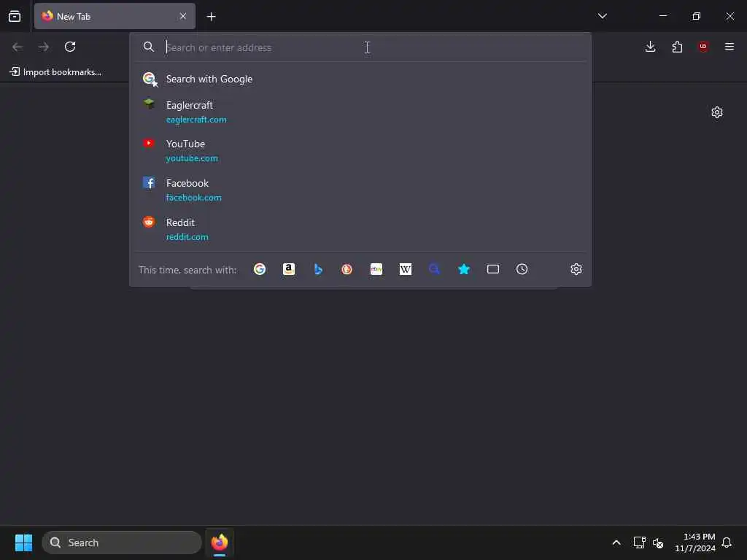This screenshot has height=560, width=747.
Task: Show hidden system tray icons
Action: [x=616, y=542]
